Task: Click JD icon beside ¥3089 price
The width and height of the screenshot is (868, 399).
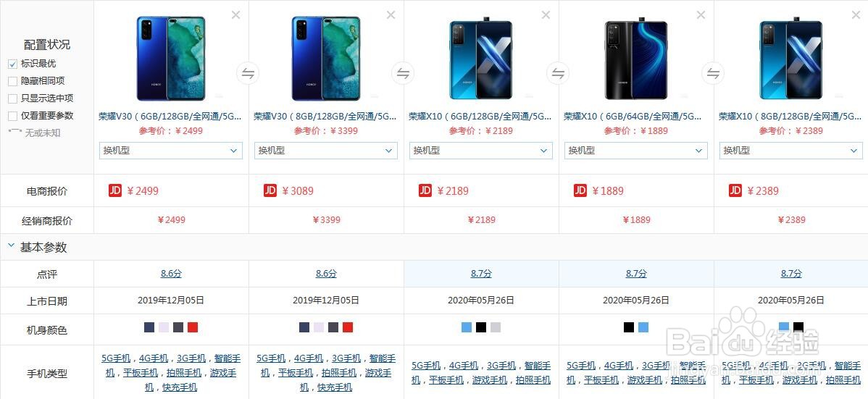Action: 270,190
